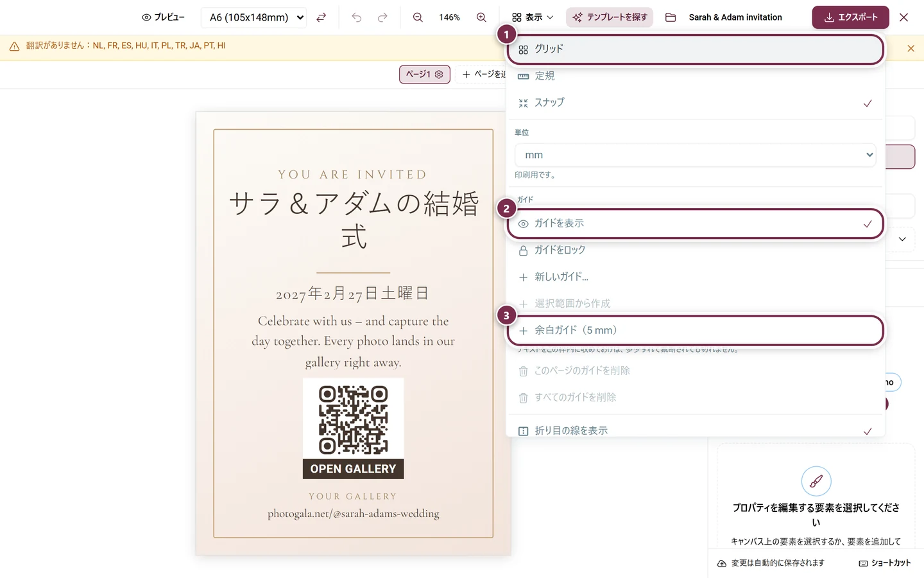This screenshot has height=578, width=924.
Task: Redo the last undone action
Action: tap(382, 17)
